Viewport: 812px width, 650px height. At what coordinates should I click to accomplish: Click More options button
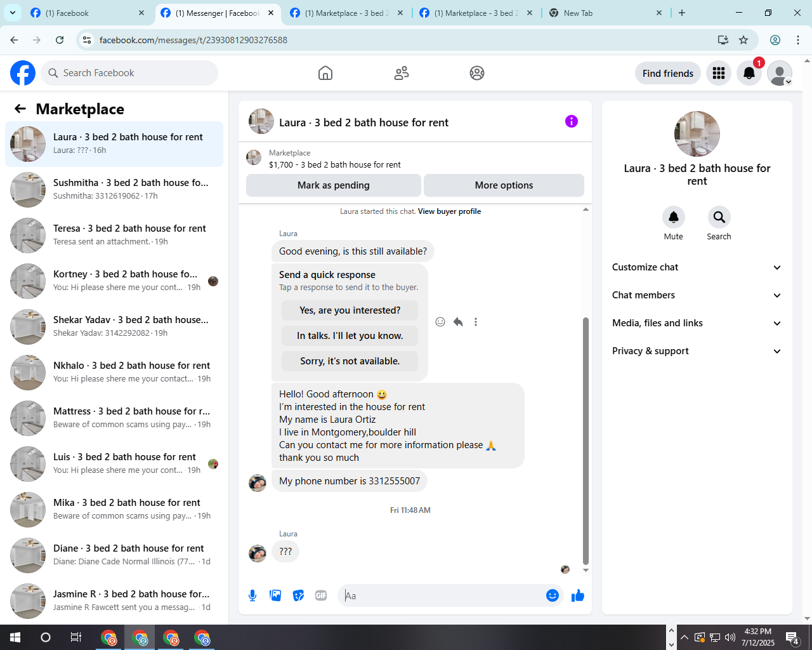click(504, 185)
